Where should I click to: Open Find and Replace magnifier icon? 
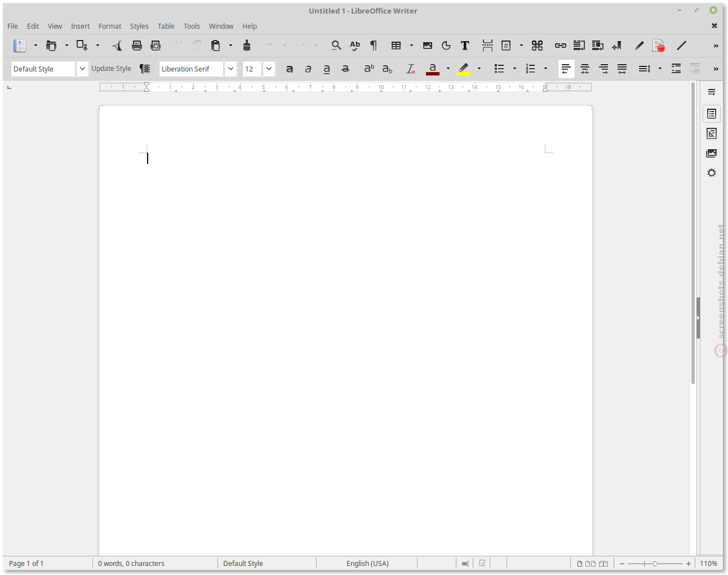336,46
